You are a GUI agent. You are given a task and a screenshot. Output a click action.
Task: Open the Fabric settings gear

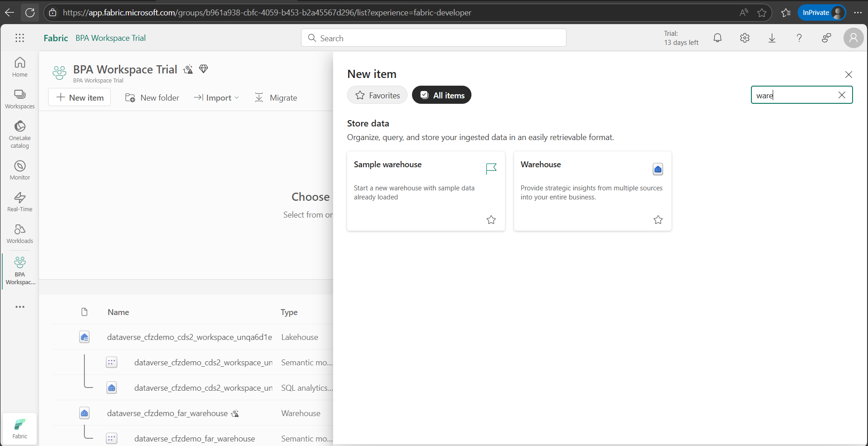pyautogui.click(x=745, y=38)
